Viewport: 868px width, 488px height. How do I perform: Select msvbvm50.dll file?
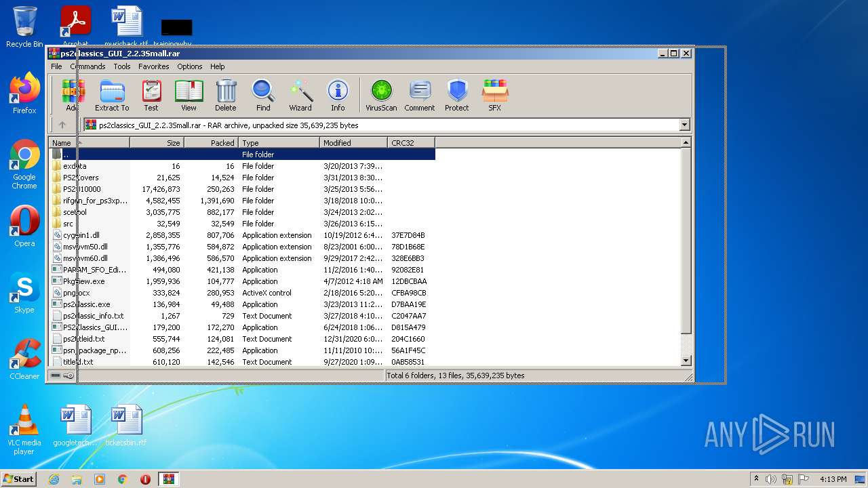242,247
